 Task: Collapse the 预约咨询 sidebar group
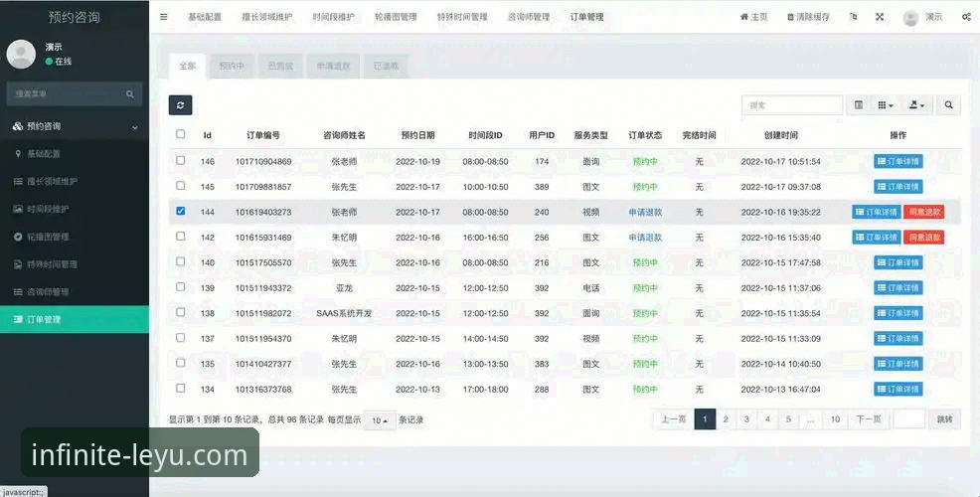[x=75, y=126]
